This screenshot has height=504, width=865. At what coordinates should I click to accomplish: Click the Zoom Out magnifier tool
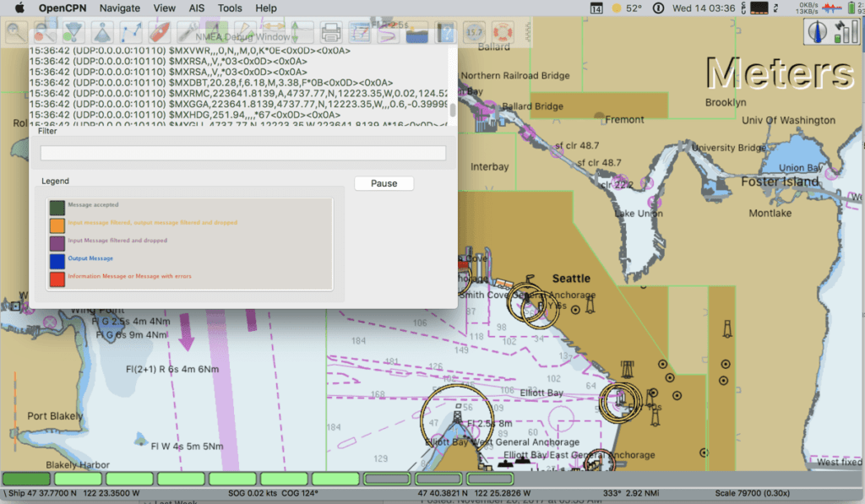coord(45,33)
